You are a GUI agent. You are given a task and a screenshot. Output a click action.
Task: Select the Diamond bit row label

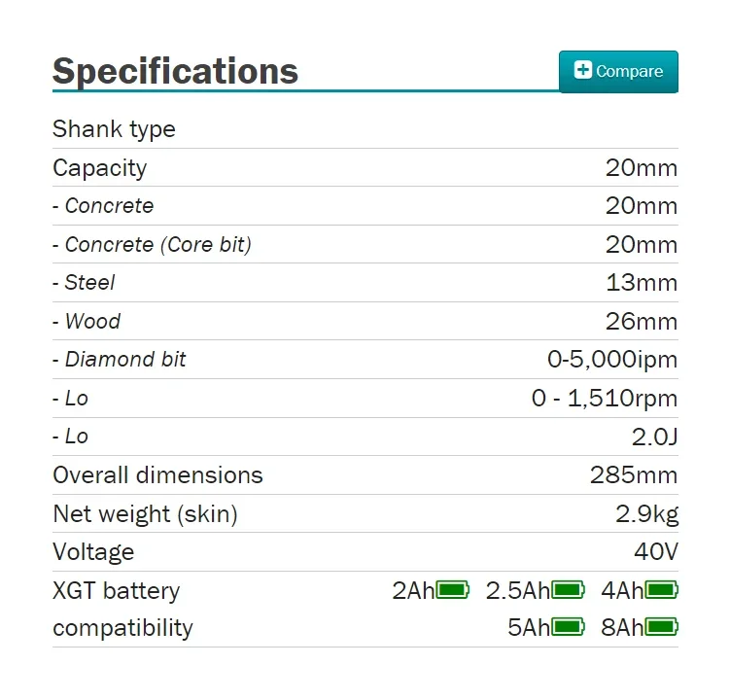tap(120, 360)
